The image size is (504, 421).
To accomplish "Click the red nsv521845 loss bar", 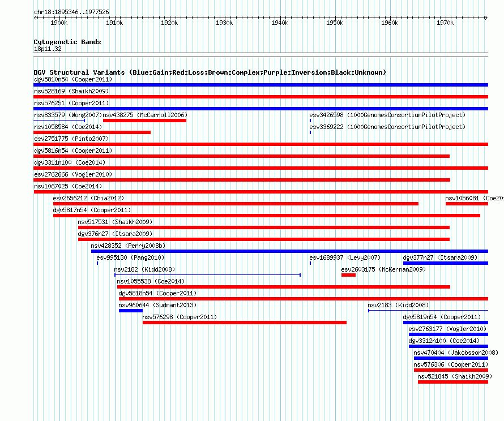I will tap(453, 382).
